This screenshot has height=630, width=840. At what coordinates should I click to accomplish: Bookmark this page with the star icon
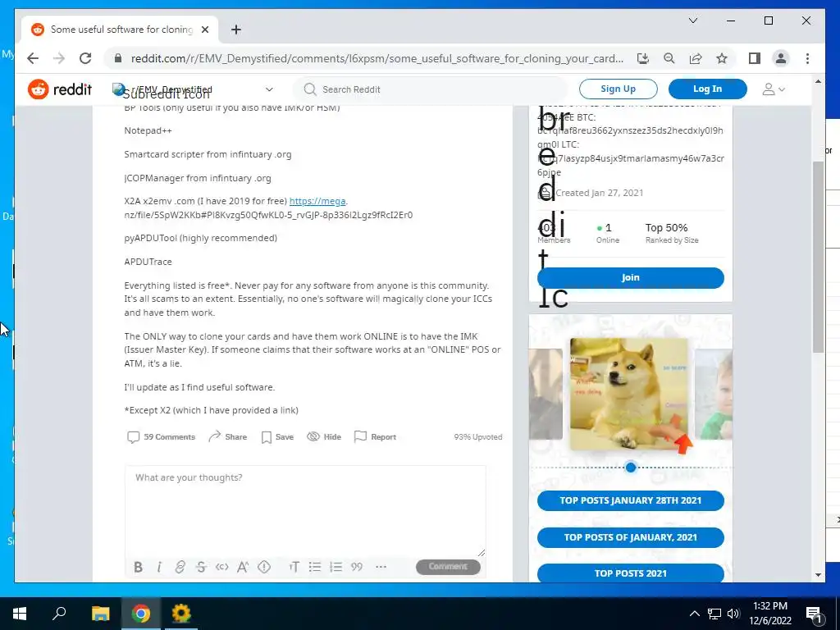(x=722, y=58)
